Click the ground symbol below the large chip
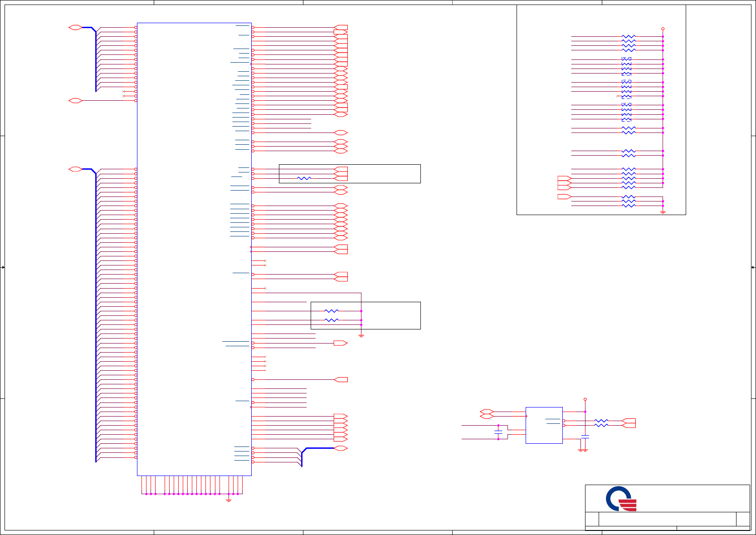The width and height of the screenshot is (756, 535). [x=229, y=500]
